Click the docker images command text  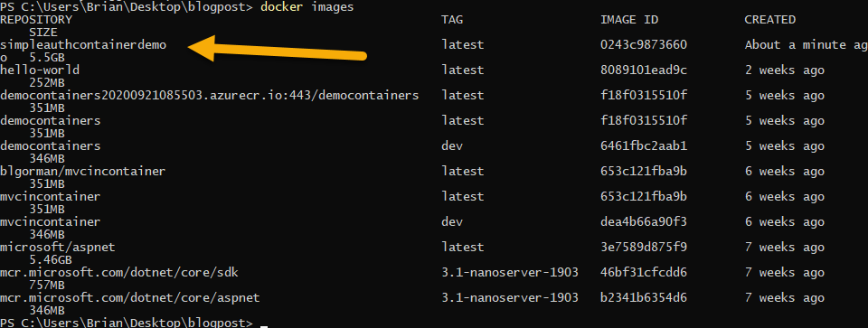click(x=307, y=7)
